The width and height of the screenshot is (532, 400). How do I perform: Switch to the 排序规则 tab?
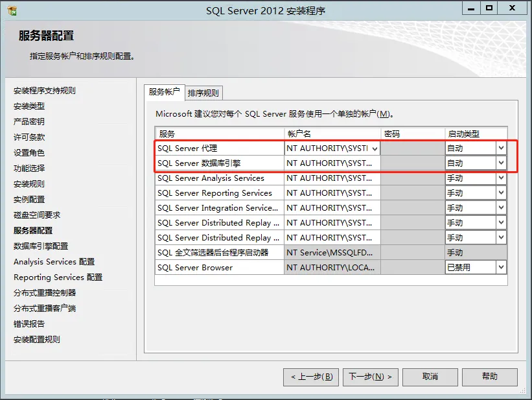pos(202,92)
